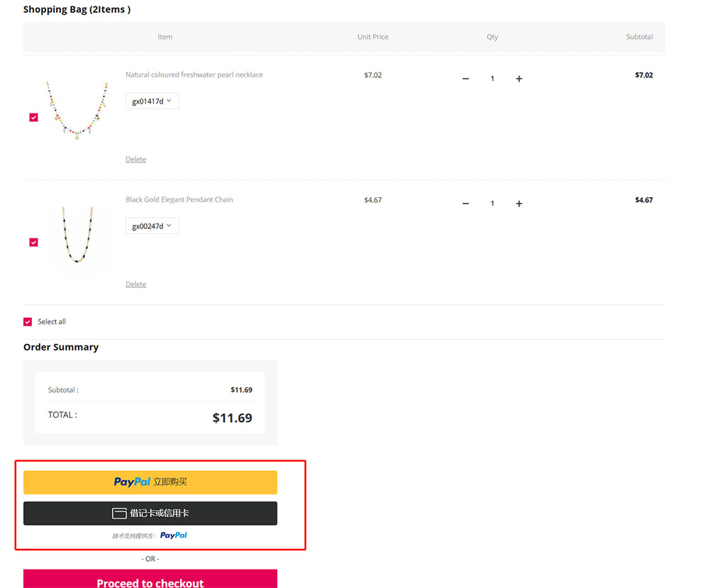Decrease quantity of freshwater pearl necklace
The height and width of the screenshot is (588, 709).
465,79
